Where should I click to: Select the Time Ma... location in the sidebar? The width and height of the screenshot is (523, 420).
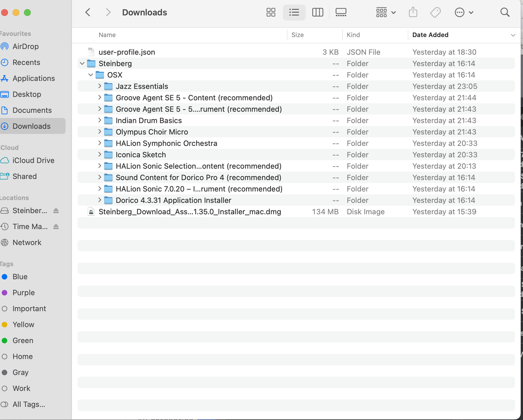30,226
